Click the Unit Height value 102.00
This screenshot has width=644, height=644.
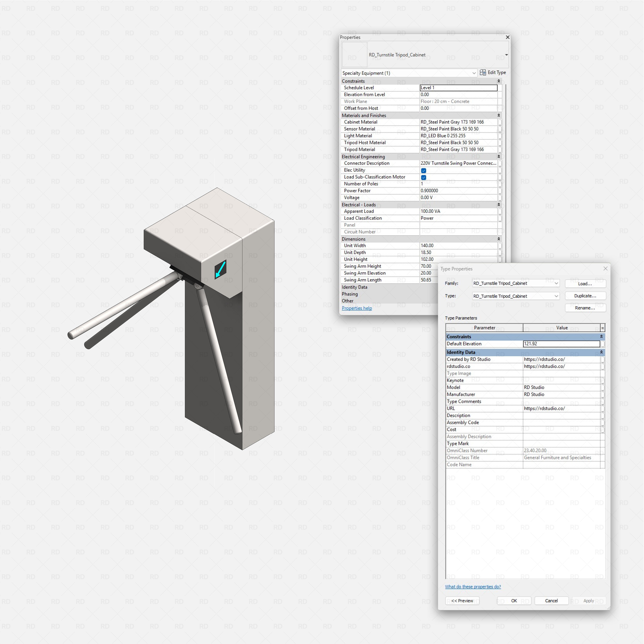459,259
